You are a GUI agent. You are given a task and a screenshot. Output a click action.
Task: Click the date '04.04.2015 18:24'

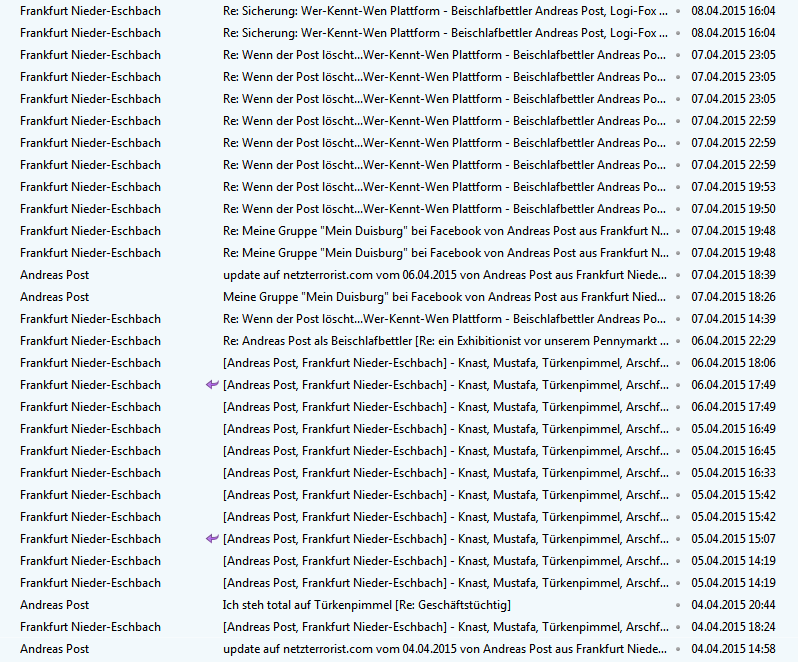[x=733, y=626]
